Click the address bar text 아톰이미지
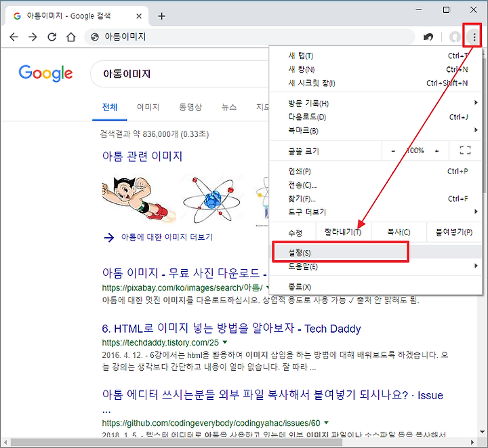488x448 pixels. pyautogui.click(x=125, y=37)
